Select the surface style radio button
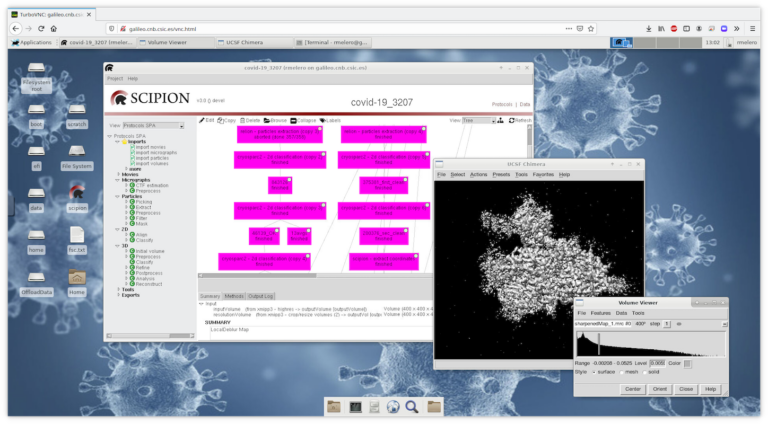Image resolution: width=768 pixels, height=424 pixels. [594, 373]
